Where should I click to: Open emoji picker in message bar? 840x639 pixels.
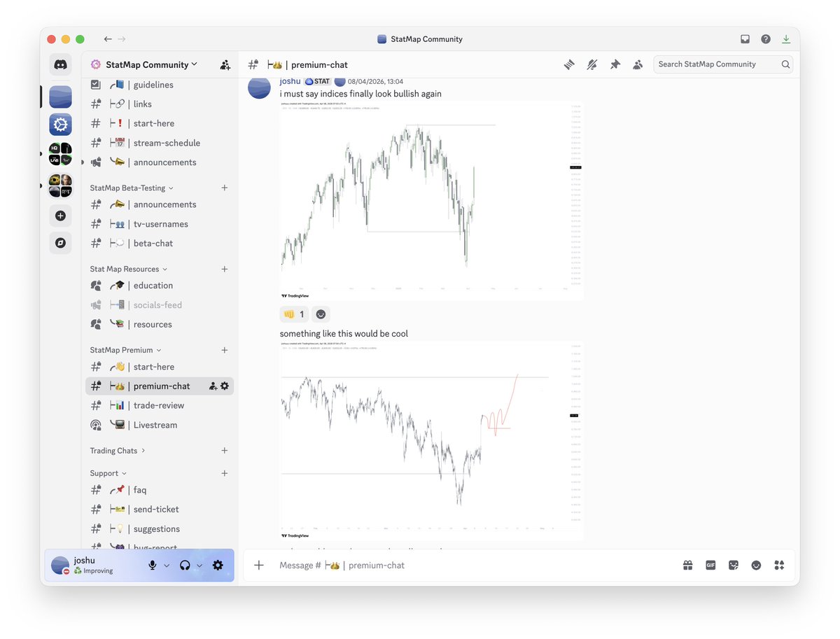(756, 566)
